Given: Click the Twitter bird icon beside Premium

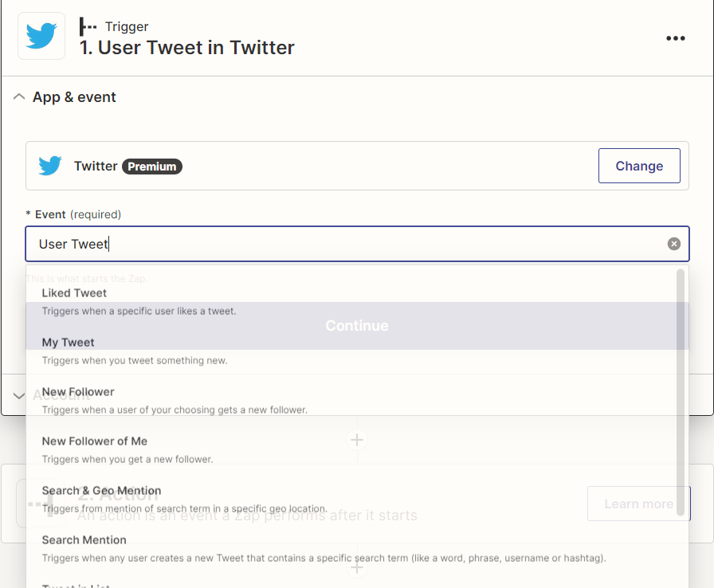Looking at the screenshot, I should [x=50, y=166].
